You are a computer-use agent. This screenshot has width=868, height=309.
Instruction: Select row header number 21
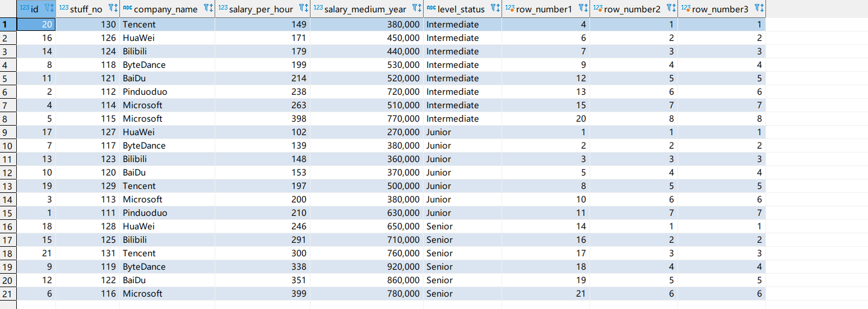8,293
